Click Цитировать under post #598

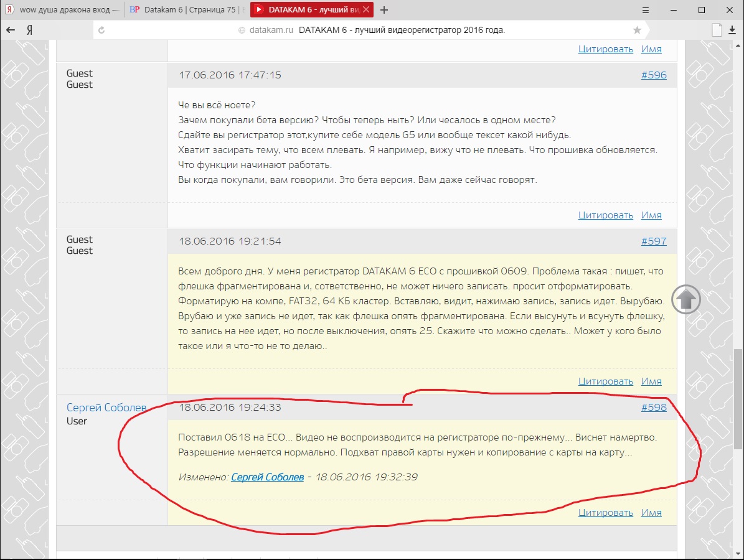click(x=605, y=513)
